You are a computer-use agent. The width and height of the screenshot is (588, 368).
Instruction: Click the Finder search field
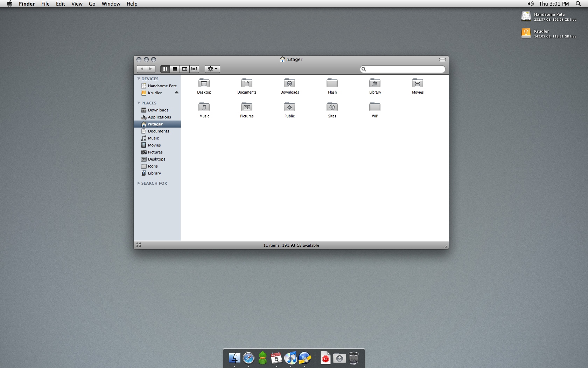[405, 69]
